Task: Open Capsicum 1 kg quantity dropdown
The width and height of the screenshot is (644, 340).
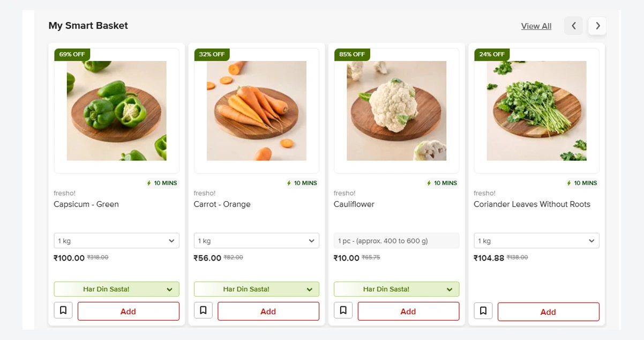Action: coord(116,241)
